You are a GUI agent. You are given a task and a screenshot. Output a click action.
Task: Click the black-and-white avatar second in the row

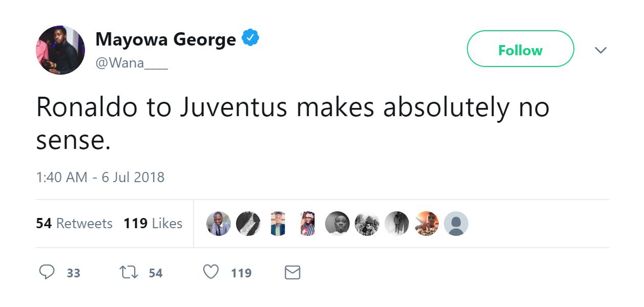coord(248,223)
